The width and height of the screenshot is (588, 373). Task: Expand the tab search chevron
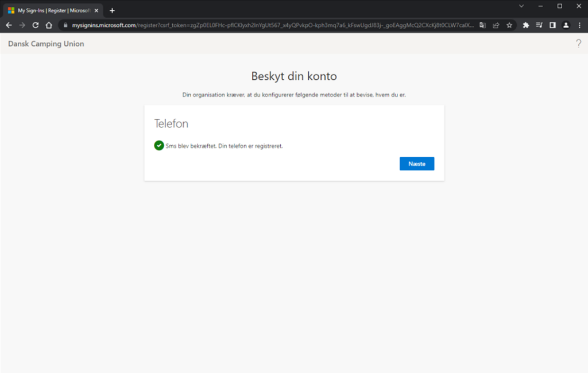[521, 6]
